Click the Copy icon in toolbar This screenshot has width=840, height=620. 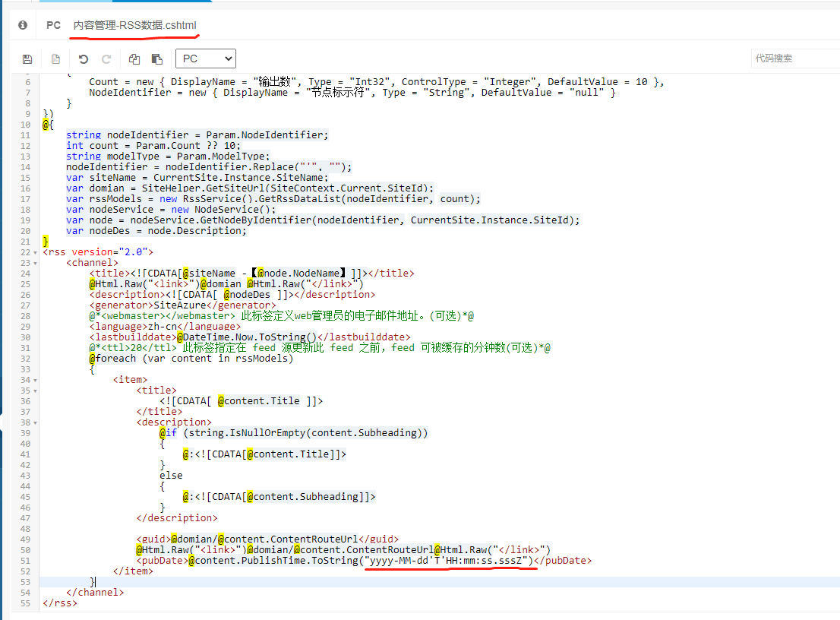[134, 59]
